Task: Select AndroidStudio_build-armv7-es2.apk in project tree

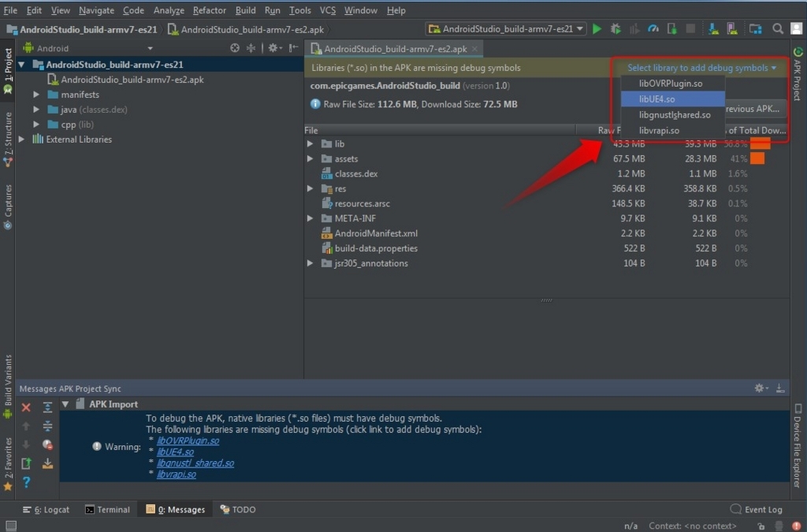Action: click(132, 80)
